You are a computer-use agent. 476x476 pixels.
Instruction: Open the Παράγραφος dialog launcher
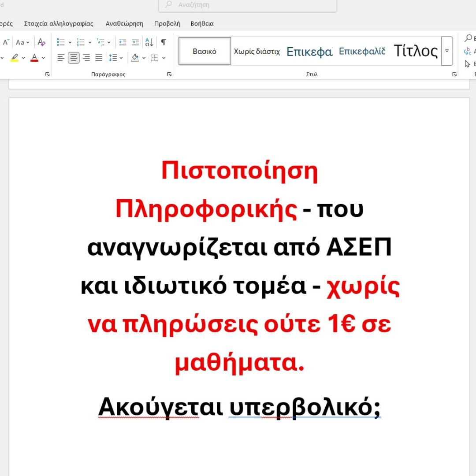pyautogui.click(x=169, y=74)
